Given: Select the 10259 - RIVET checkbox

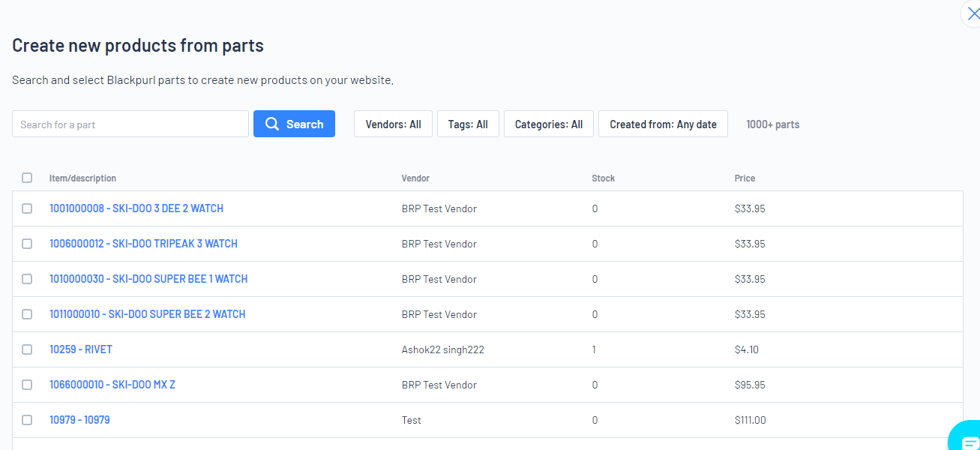Looking at the screenshot, I should coord(27,349).
